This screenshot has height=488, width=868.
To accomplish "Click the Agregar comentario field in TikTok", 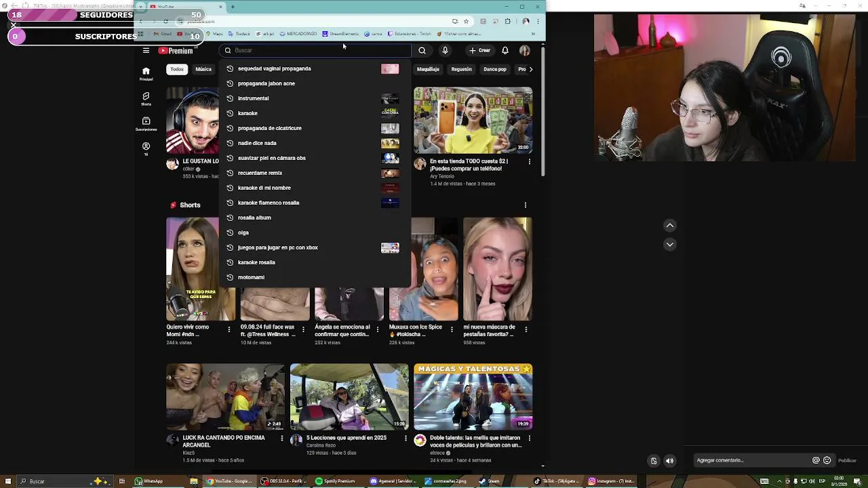I will 751,460.
